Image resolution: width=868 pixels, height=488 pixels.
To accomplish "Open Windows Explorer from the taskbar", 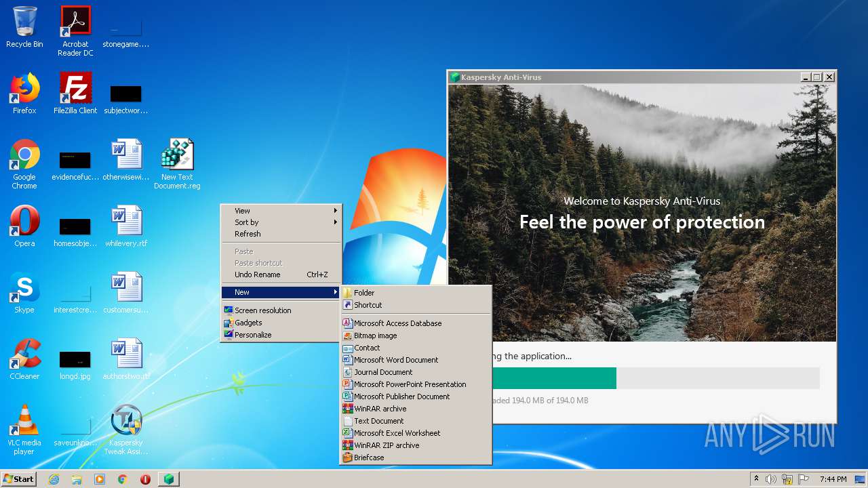I will point(77,479).
